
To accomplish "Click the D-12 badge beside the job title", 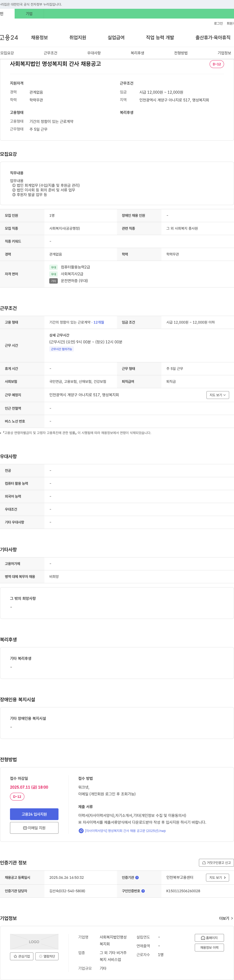I will [216, 64].
